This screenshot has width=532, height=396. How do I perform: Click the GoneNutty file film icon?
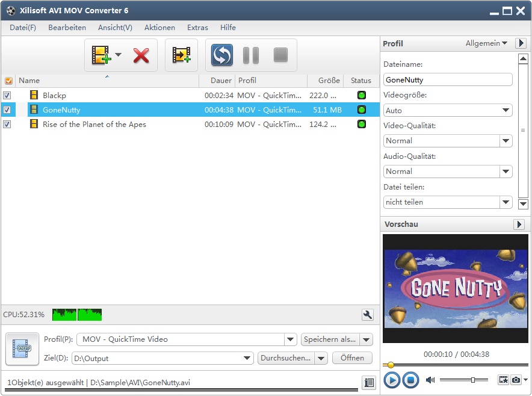tap(34, 110)
